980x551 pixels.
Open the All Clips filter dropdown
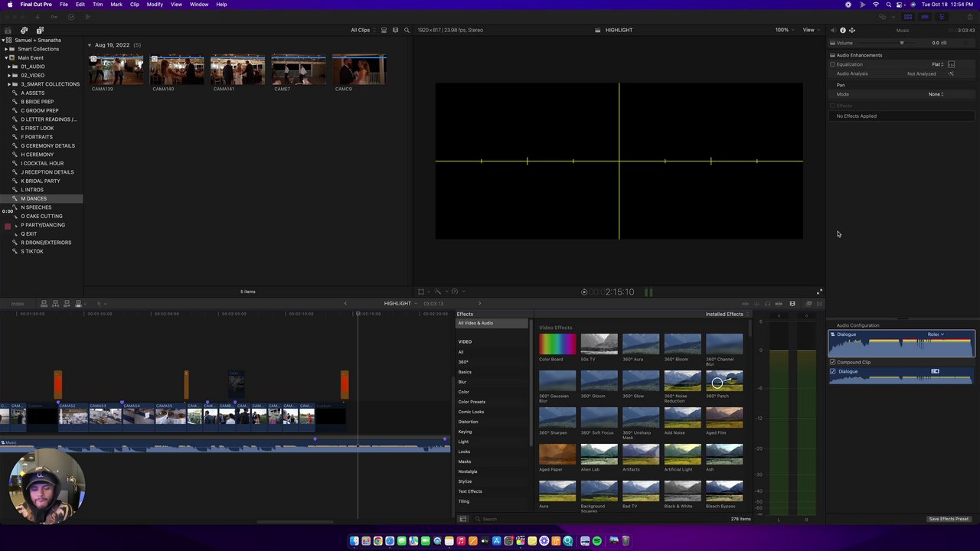click(x=361, y=30)
